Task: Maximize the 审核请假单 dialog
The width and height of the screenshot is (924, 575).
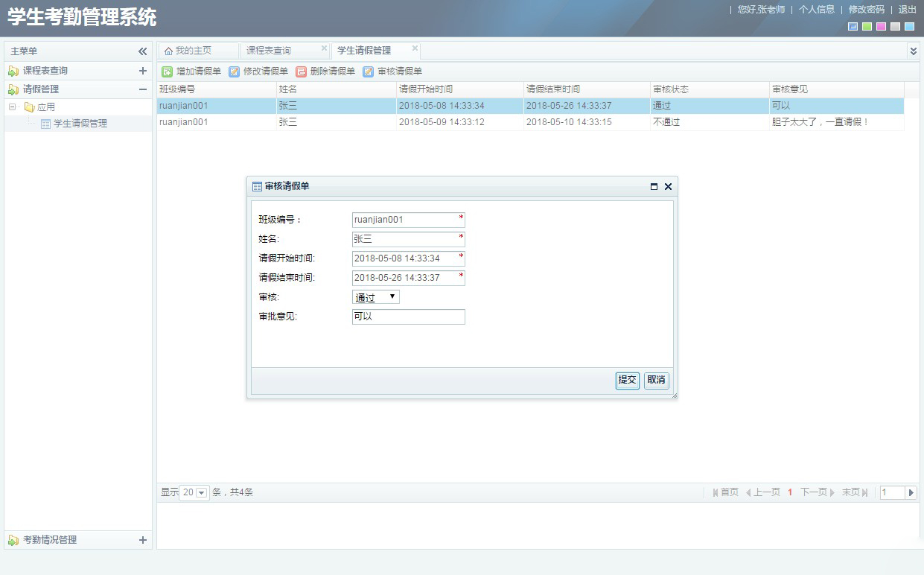Action: [654, 187]
